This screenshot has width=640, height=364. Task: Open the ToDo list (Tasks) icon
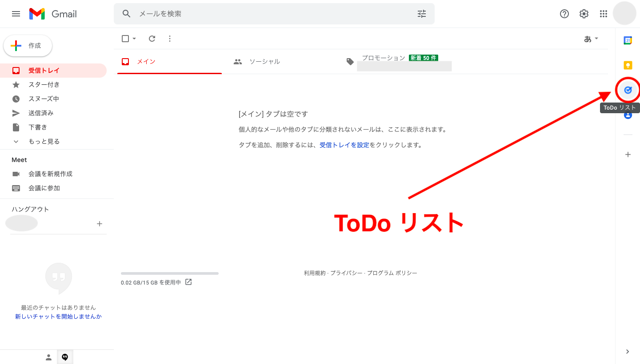pos(628,90)
